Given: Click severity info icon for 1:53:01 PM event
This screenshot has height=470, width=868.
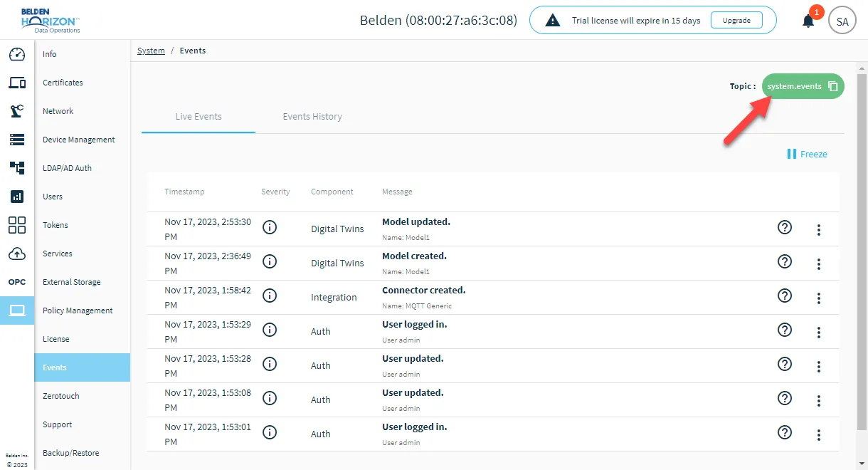Looking at the screenshot, I should point(270,432).
